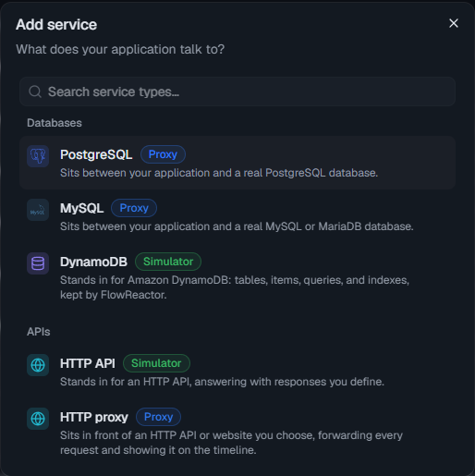Click the Proxy badge beside MySQL

[134, 208]
